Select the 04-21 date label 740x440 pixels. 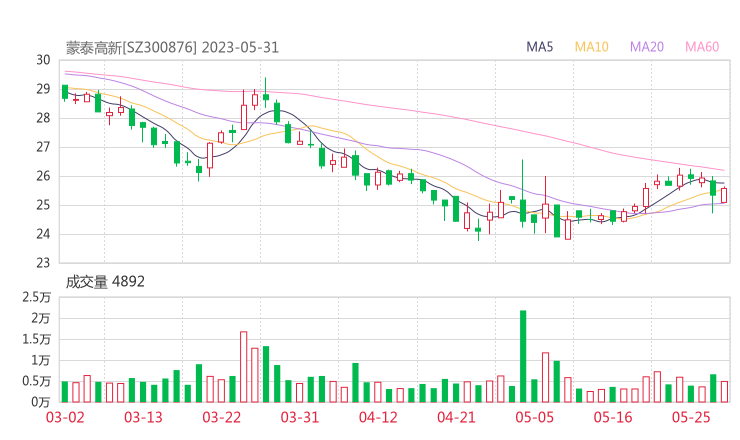456,417
